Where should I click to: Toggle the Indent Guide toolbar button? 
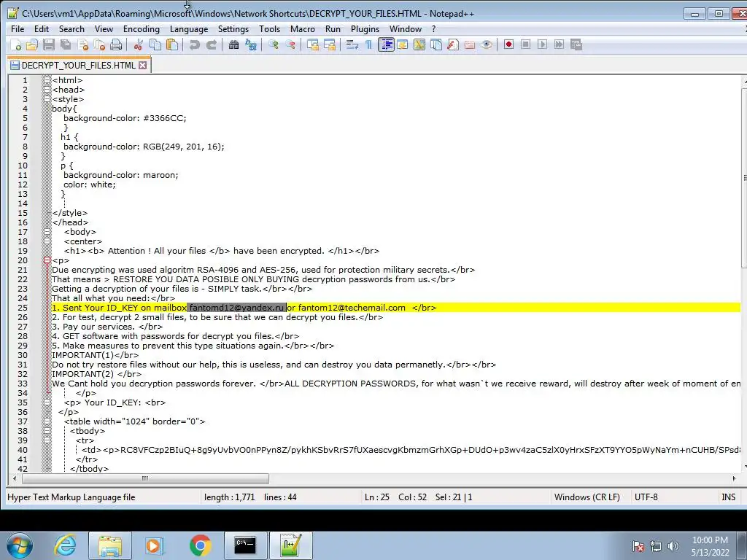coord(386,44)
